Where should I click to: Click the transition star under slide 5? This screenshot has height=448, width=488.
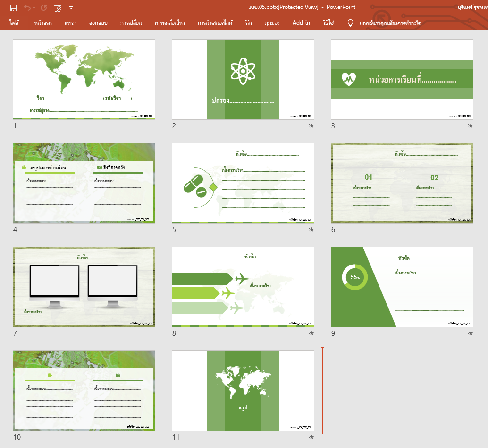point(311,230)
